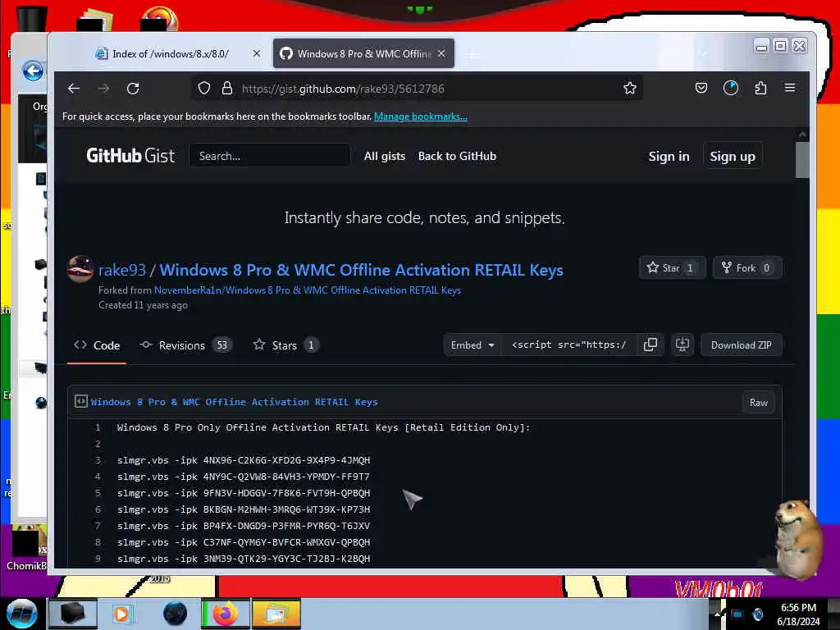Open the gist file name link
This screenshot has width=840, height=630.
coord(234,402)
